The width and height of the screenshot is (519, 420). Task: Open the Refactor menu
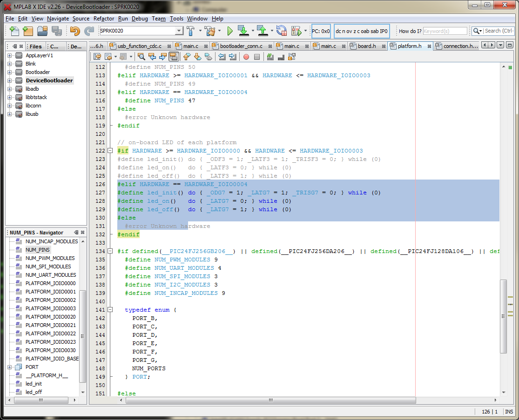pos(103,19)
